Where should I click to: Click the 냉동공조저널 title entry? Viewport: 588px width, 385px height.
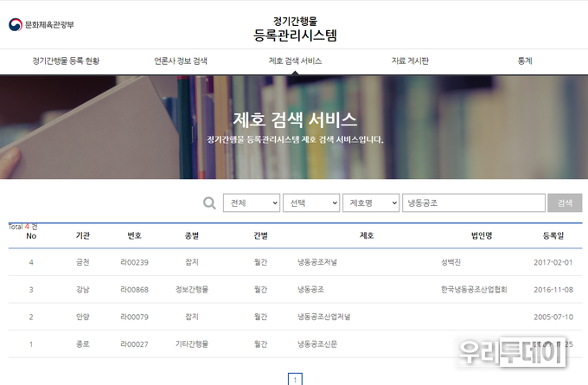(x=318, y=262)
